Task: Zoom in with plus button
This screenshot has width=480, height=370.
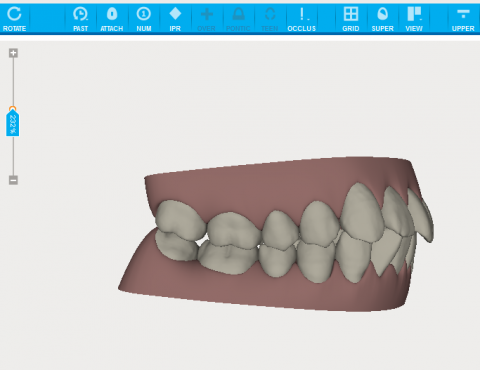Action: coord(13,53)
